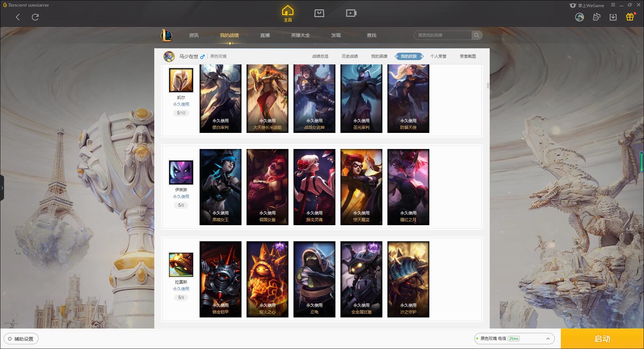Open the download manager icon
Viewport: 644px width, 349px height.
tap(613, 17)
